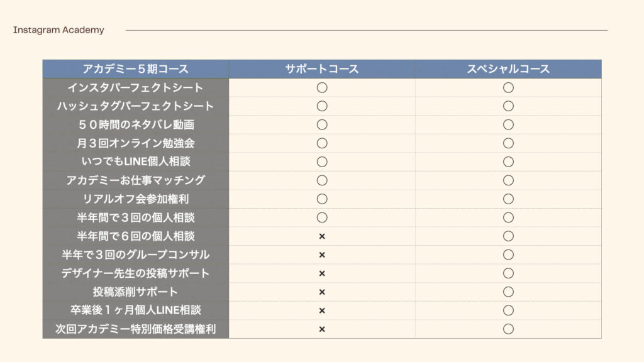Click × mark for デザイナー先生の投稿サポート
644x362 pixels.
(x=322, y=273)
